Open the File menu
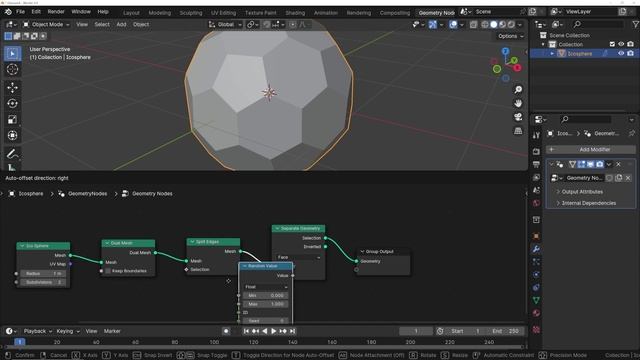The height and width of the screenshot is (360, 640). pyautogui.click(x=20, y=12)
